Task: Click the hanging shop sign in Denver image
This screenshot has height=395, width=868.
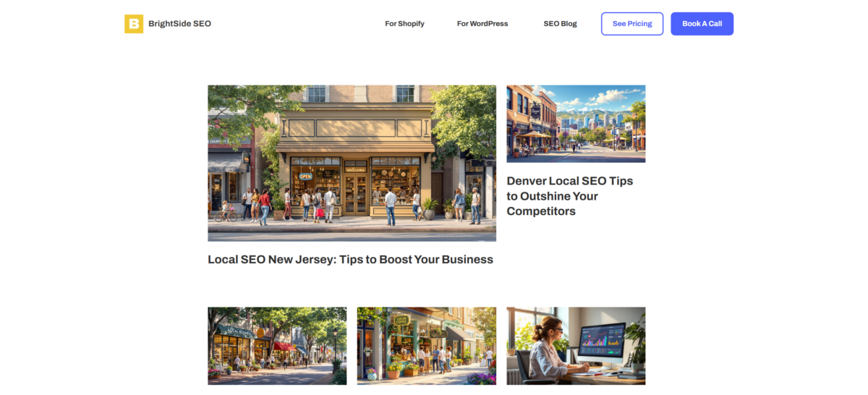Action: click(535, 111)
